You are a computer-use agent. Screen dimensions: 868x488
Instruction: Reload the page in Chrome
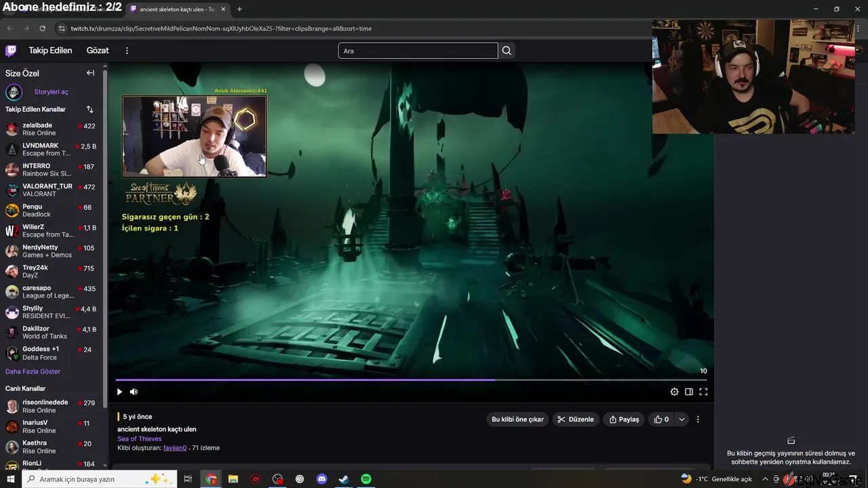pyautogui.click(x=42, y=28)
